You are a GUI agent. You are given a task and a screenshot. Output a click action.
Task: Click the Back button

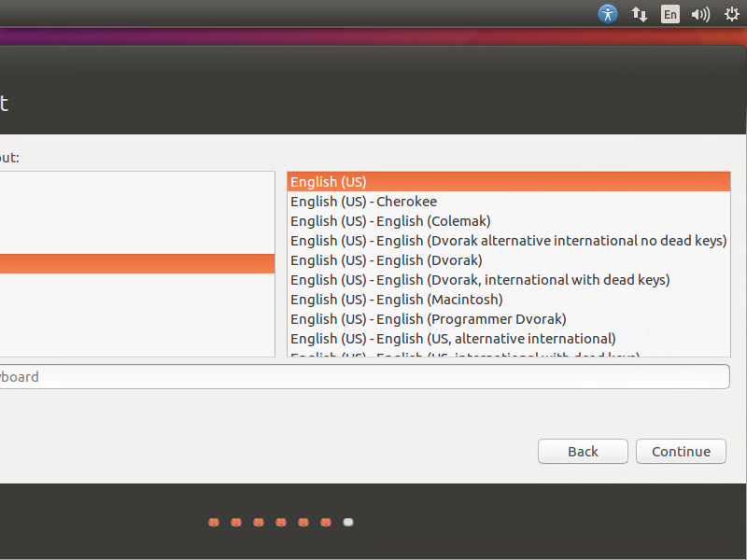[583, 452]
